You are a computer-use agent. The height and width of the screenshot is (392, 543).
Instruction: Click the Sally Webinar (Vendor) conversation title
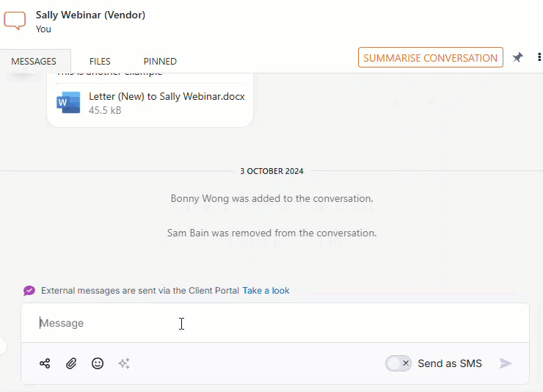pos(90,15)
